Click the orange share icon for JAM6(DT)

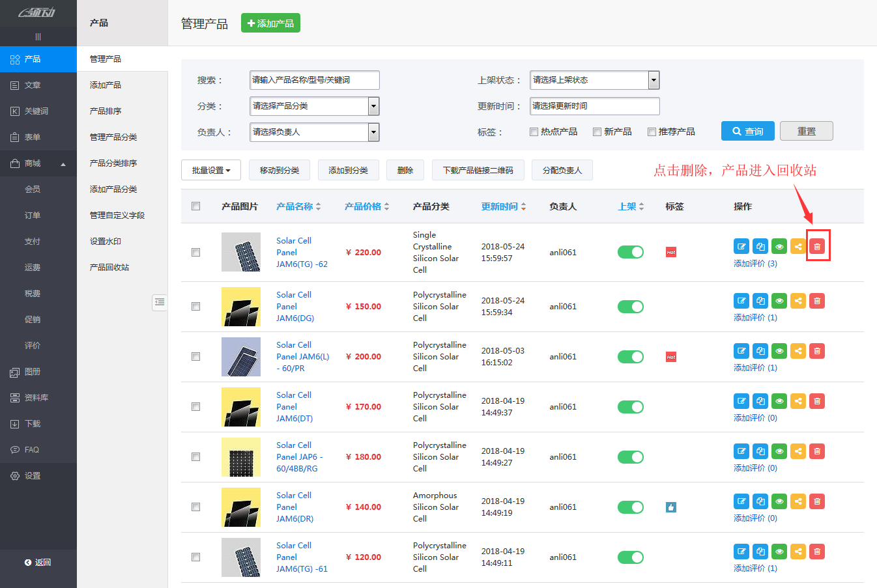click(798, 400)
